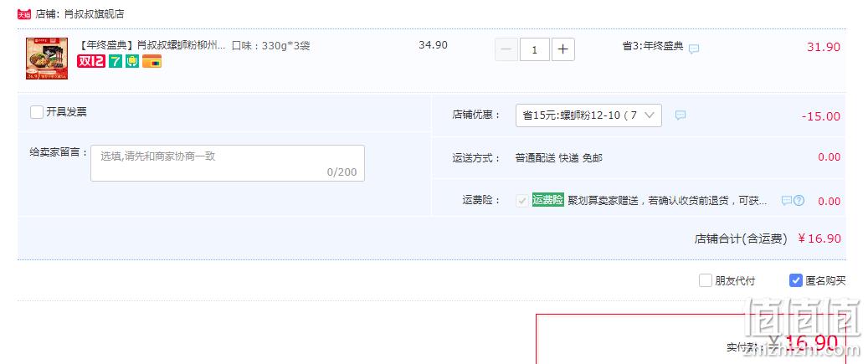The image size is (868, 364).
Task: Open the question mark help icon for 运费险
Action: (799, 200)
